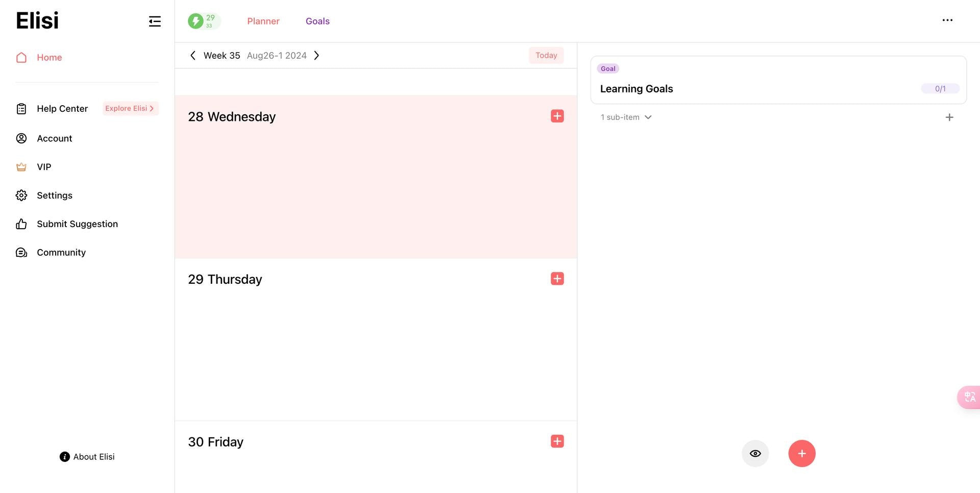Click the VIP crown icon
This screenshot has height=493, width=980.
click(21, 167)
